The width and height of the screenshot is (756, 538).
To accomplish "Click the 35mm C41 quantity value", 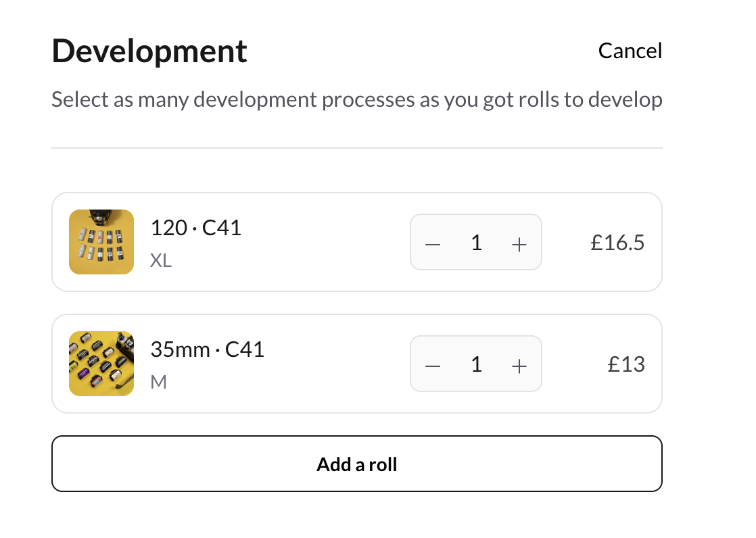I will (476, 365).
